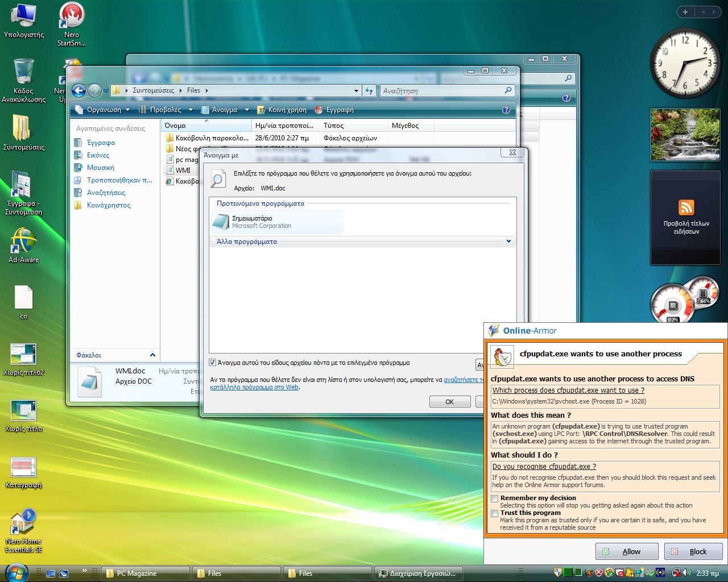The image size is (728, 582).
Task: Click the refresh icon beside address bar
Action: coord(369,90)
